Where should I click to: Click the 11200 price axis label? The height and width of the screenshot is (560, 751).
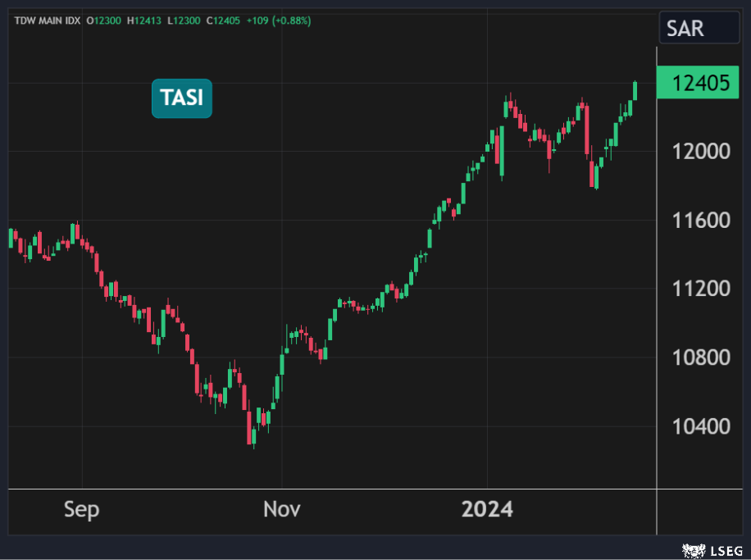click(701, 289)
